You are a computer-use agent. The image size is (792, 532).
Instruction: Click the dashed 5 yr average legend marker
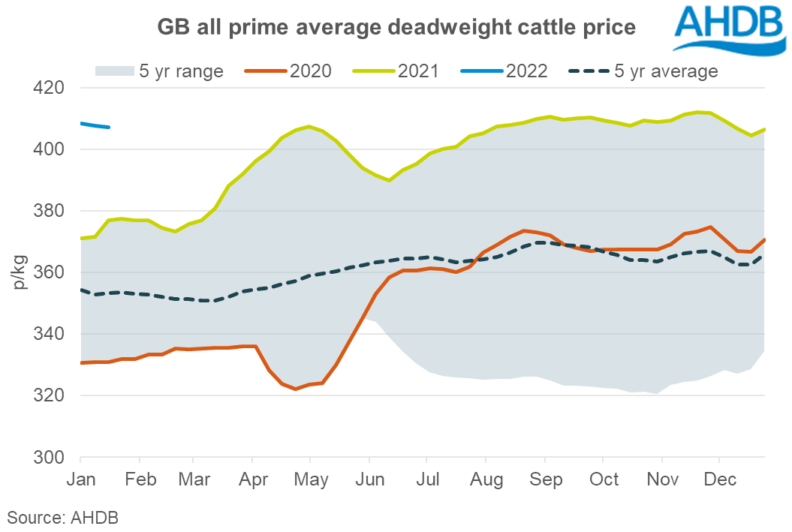click(591, 71)
